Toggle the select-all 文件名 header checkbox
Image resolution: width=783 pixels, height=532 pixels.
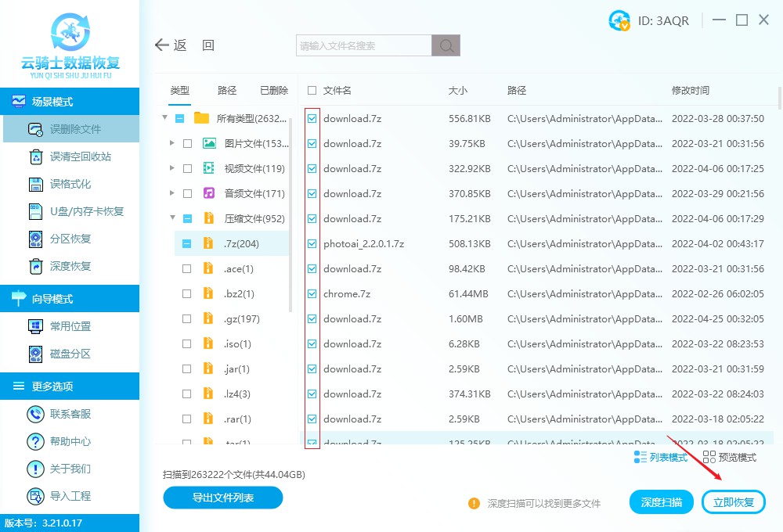(x=312, y=90)
